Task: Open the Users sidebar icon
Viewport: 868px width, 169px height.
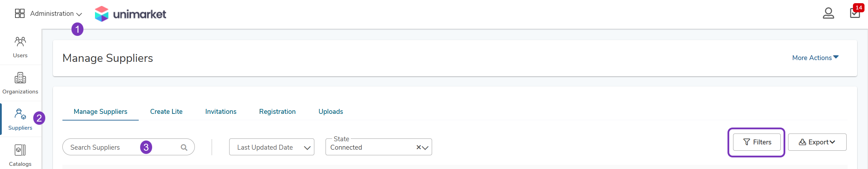Action: [20, 42]
